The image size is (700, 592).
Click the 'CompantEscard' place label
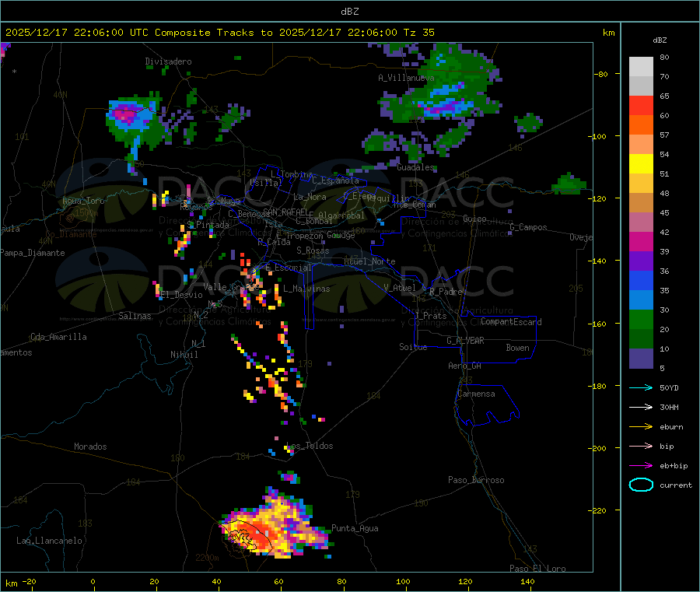tap(511, 321)
